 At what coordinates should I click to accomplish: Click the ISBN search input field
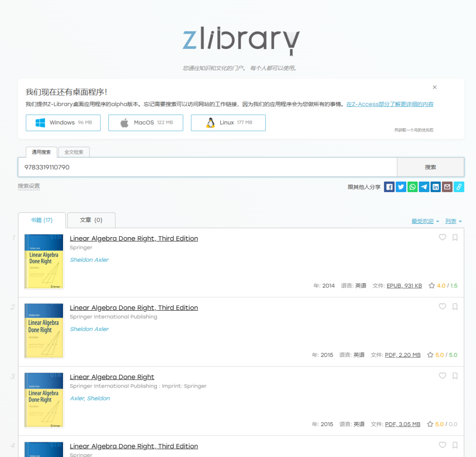click(207, 167)
